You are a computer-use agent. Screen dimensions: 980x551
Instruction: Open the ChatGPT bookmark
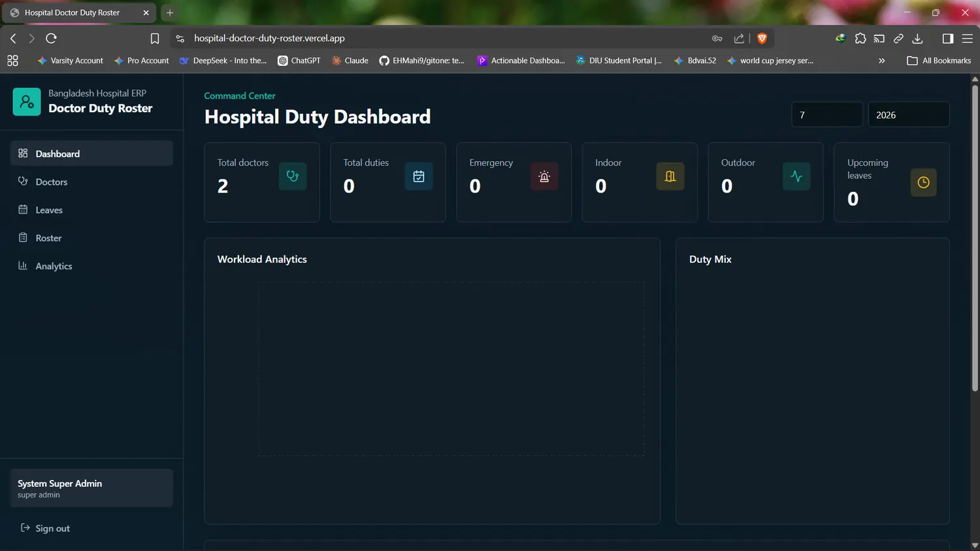pos(299,61)
